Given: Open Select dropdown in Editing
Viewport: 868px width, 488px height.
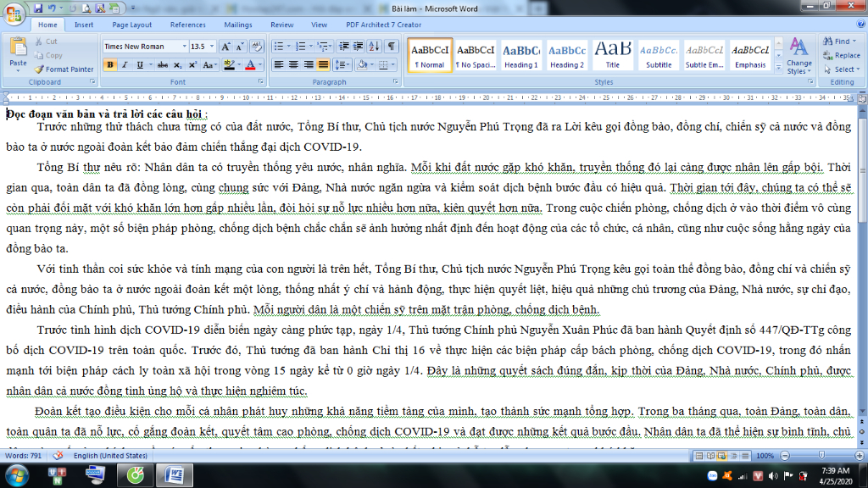Looking at the screenshot, I should (x=841, y=69).
